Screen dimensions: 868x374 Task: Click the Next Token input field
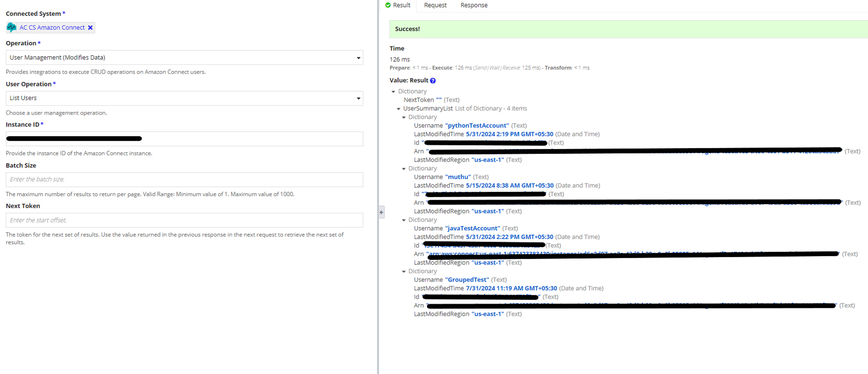[184, 220]
